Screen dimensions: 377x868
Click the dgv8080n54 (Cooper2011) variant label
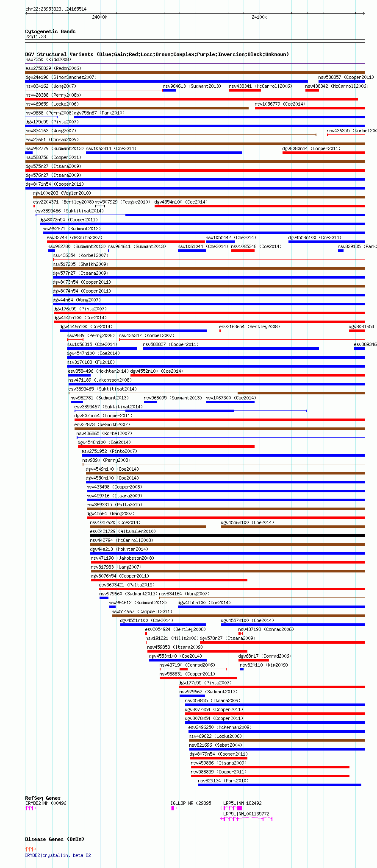[x=311, y=148]
